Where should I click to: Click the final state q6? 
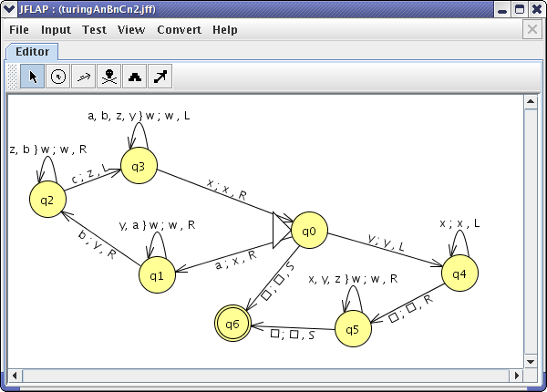(x=232, y=324)
